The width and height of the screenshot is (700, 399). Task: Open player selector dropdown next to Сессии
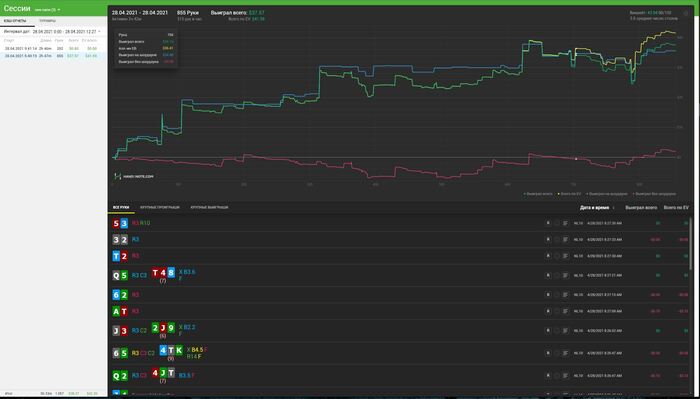pos(47,9)
